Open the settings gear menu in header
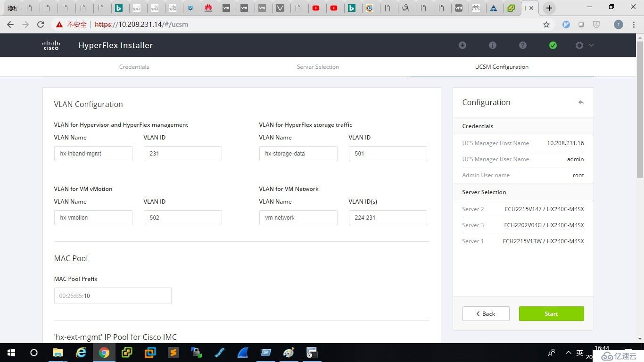 pos(584,45)
